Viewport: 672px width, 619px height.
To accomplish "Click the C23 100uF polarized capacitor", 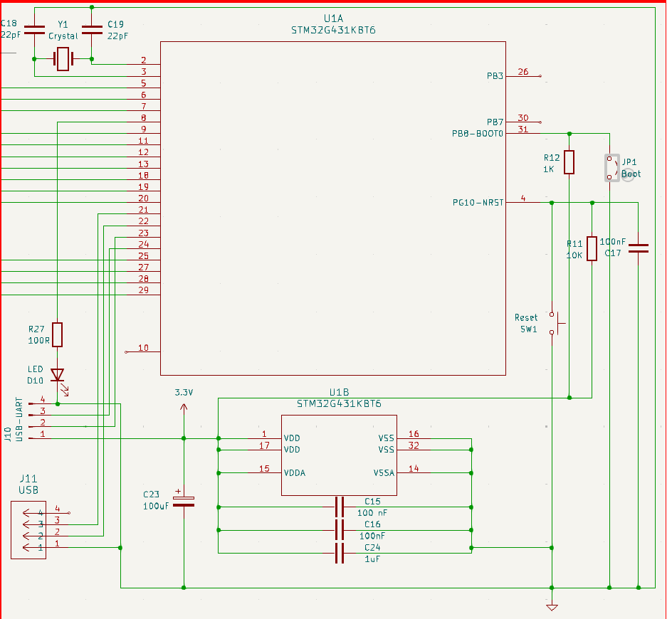I will tap(184, 500).
